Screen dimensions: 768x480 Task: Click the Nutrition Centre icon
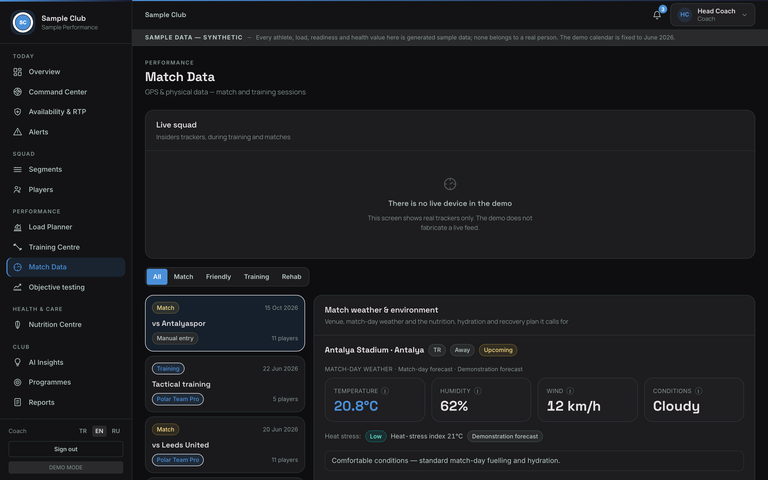point(18,325)
